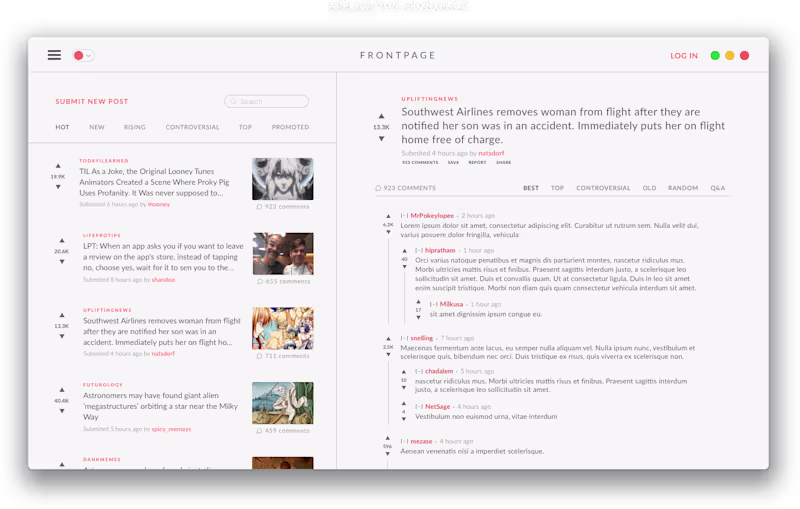Downvote the Looney Tunes TIL post
800x509 pixels.
[x=58, y=187]
